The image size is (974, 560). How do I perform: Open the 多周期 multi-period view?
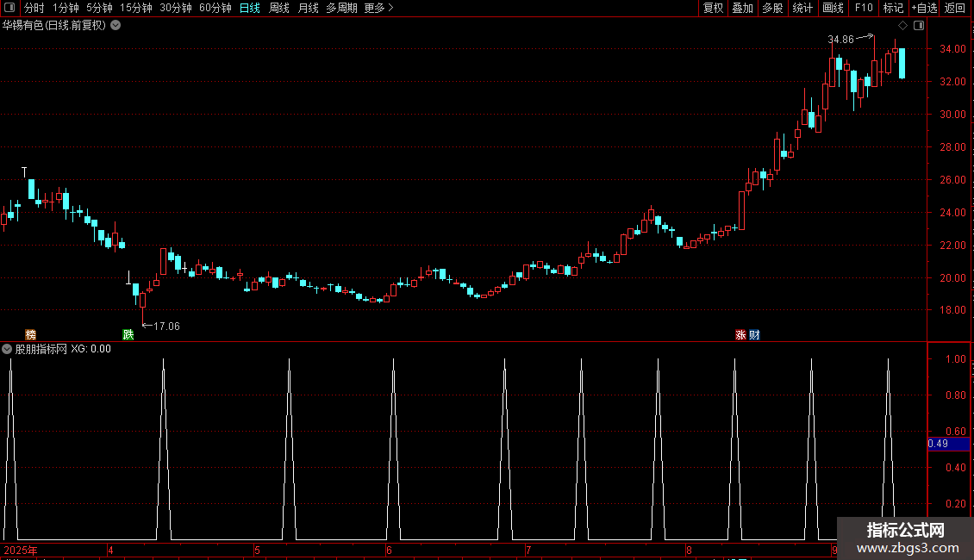point(341,8)
